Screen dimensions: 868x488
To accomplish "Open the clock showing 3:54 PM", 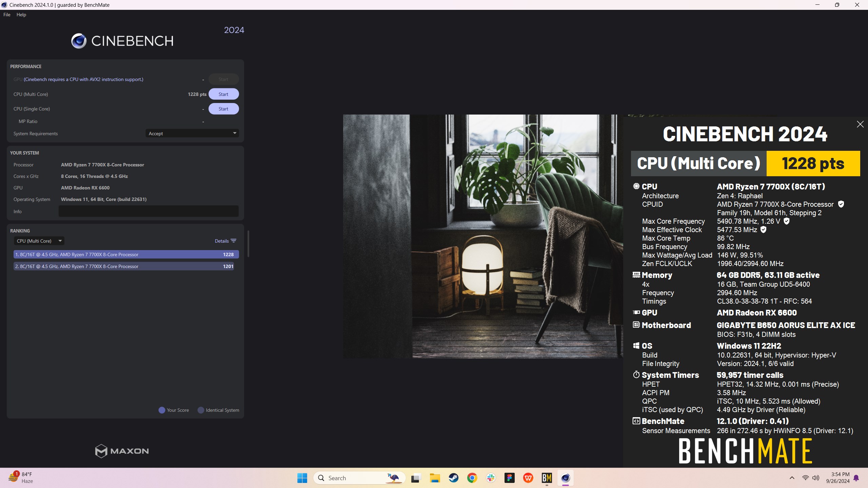I will [837, 478].
